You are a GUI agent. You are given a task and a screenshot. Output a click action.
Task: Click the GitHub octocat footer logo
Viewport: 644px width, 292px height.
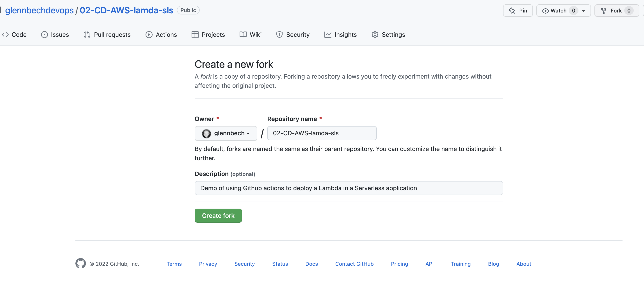click(x=80, y=263)
